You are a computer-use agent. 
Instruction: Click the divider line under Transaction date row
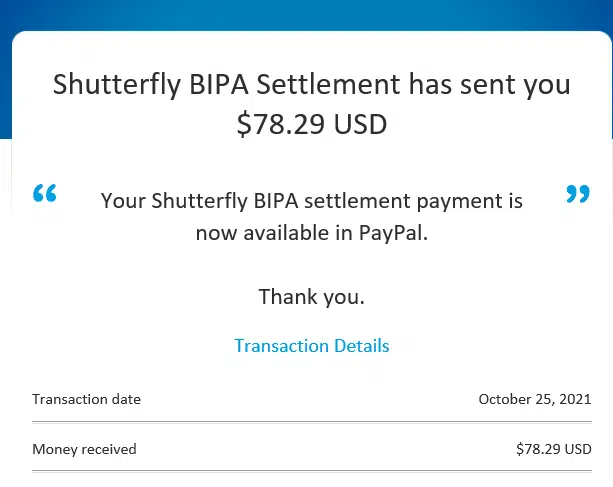tap(311, 421)
